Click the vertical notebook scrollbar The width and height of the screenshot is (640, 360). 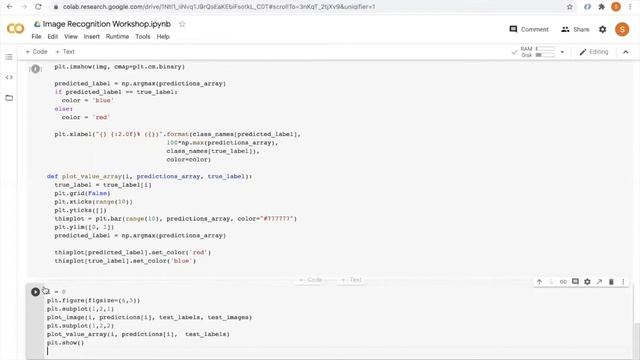(x=636, y=340)
